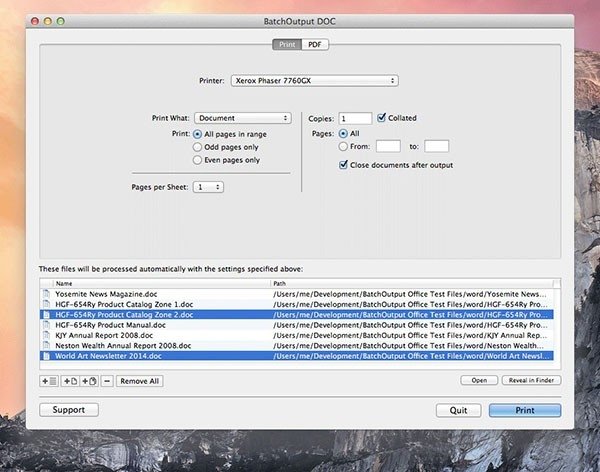
Task: Click the Yosemite News Magazine.doc file icon
Action: click(x=46, y=294)
